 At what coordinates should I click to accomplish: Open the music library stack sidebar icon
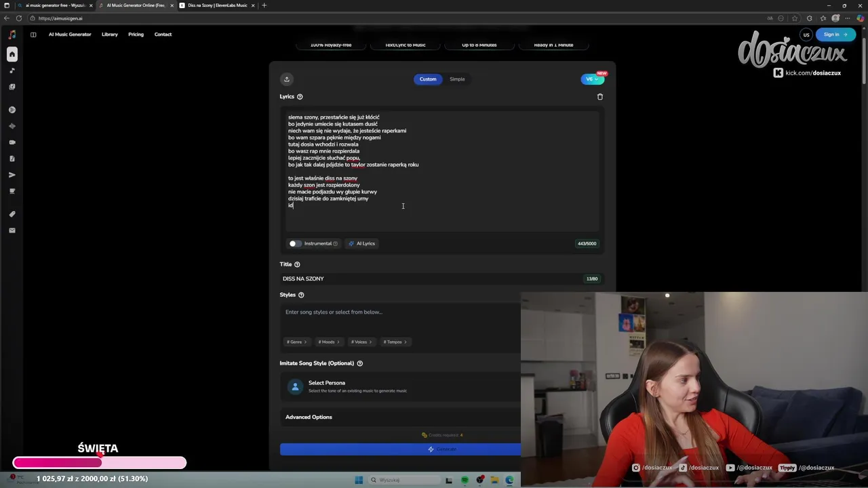click(x=12, y=87)
